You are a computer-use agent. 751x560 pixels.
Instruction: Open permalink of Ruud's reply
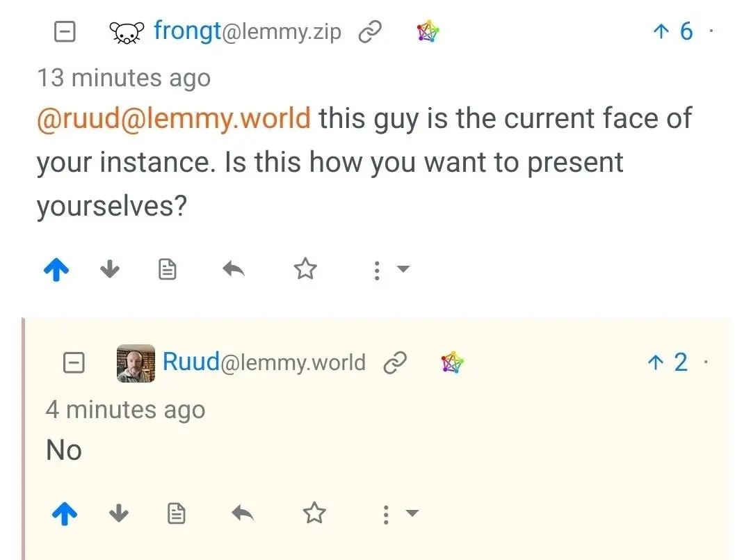pos(395,363)
